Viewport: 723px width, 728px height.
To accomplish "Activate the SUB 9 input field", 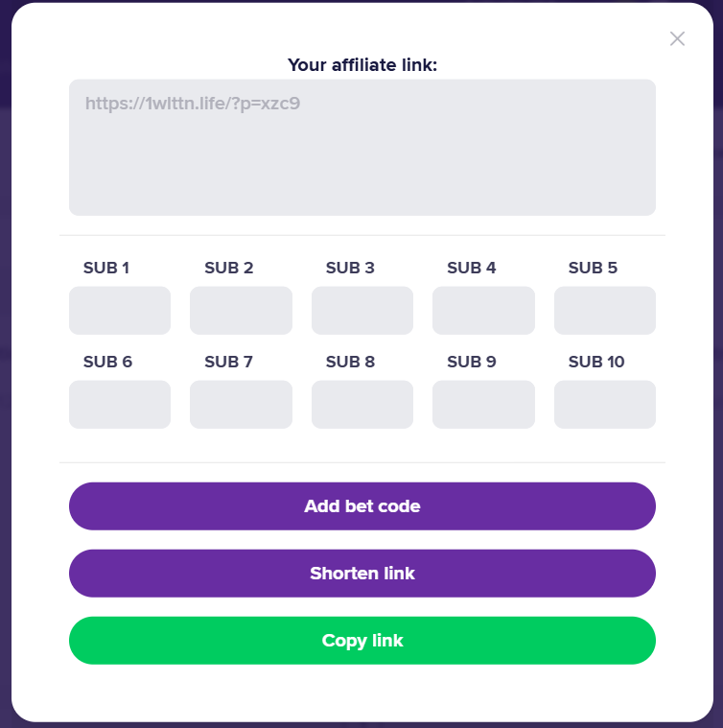I will click(483, 405).
